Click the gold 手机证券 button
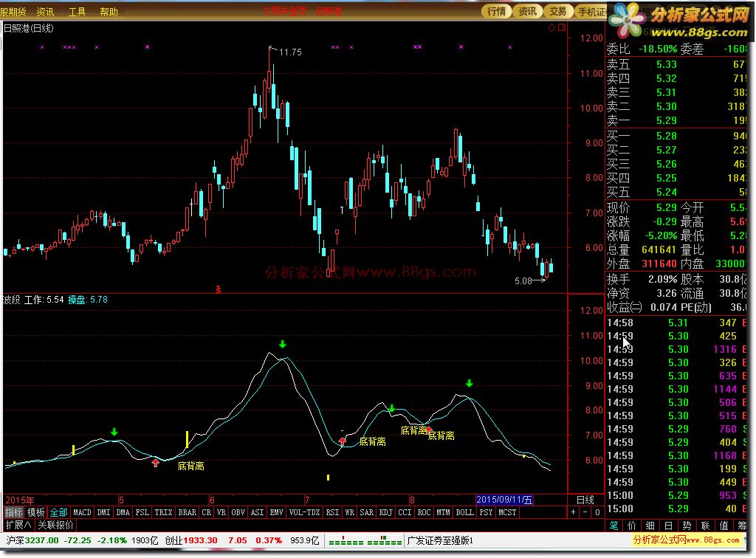The image size is (756, 558). pos(591,11)
